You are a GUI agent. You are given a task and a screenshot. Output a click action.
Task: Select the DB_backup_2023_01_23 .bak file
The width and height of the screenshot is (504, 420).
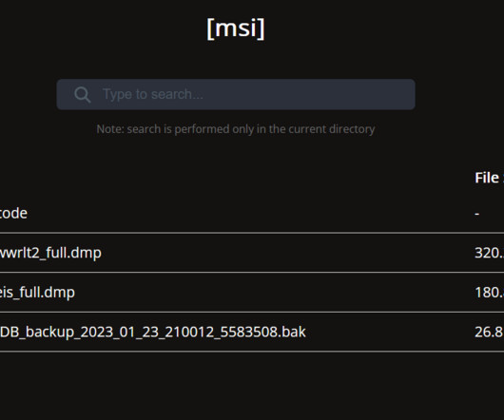(153, 332)
